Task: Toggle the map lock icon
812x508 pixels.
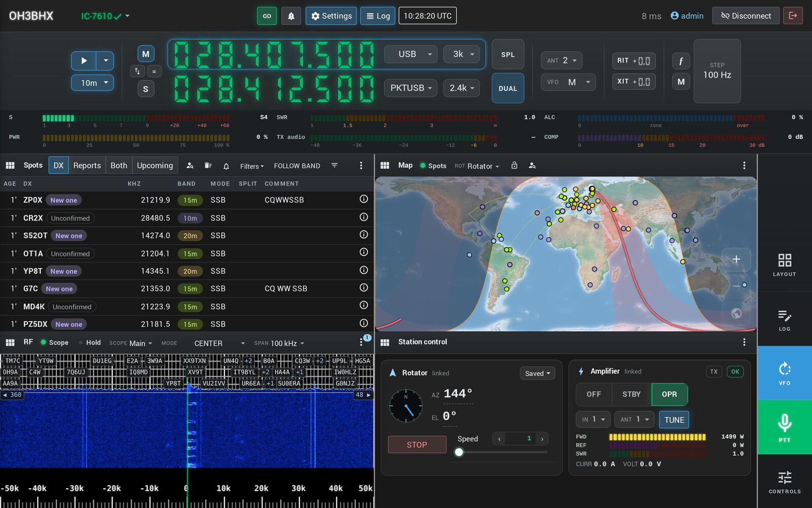Action: (x=514, y=166)
